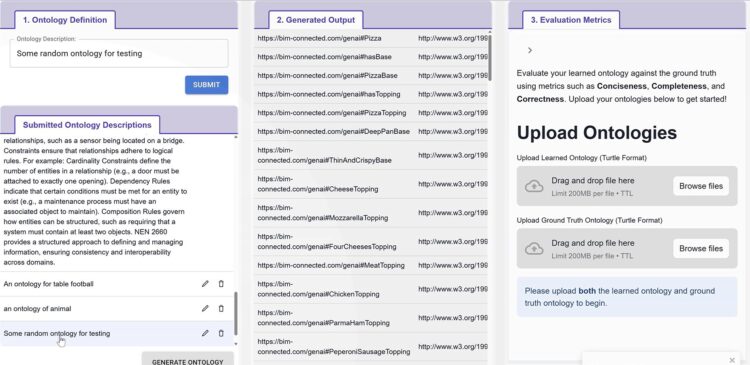
Task: Click the Upload Ontologies heading
Action: tap(596, 133)
